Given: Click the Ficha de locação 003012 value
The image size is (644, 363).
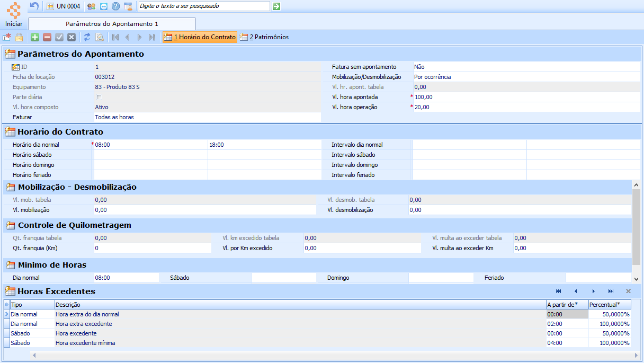Looking at the screenshot, I should [x=207, y=77].
